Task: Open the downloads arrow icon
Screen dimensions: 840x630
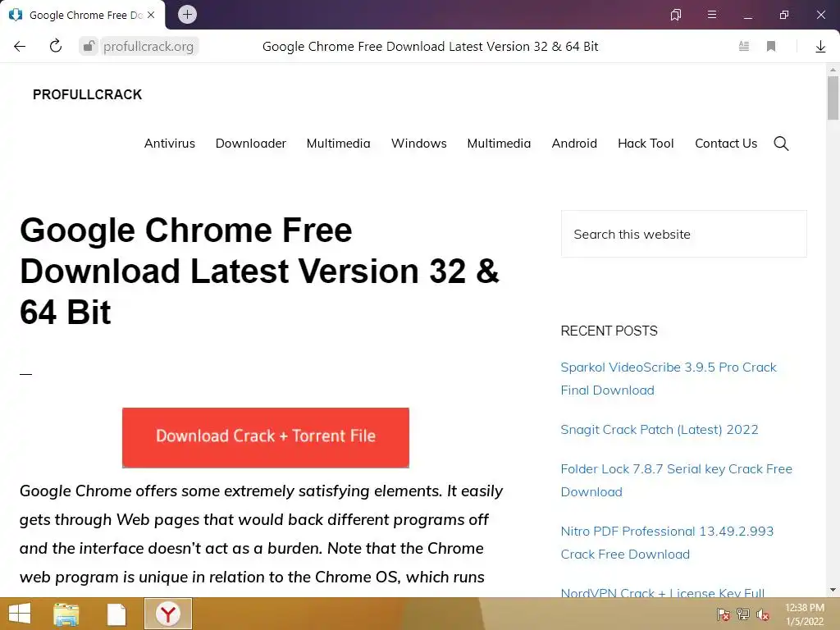Action: click(820, 47)
